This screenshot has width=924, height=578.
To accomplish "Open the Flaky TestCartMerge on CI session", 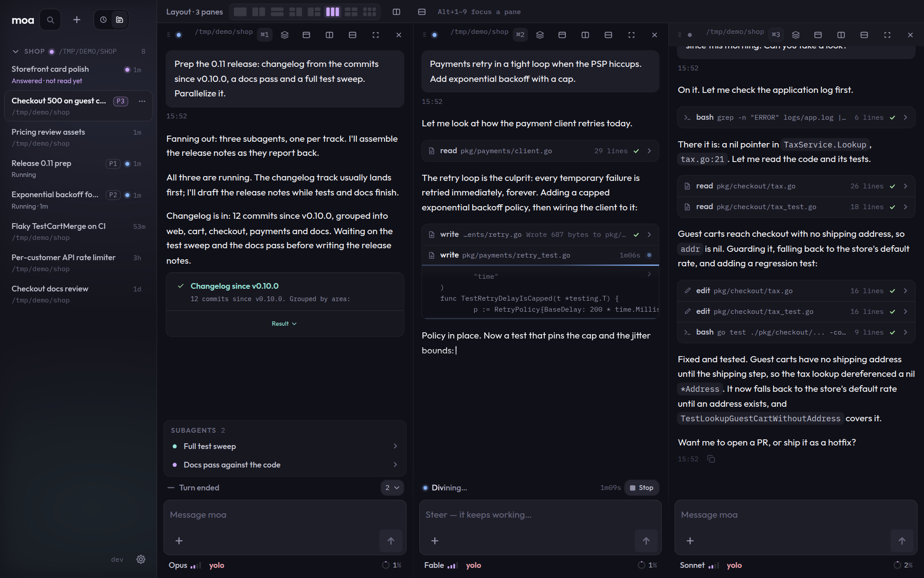I will coord(78,232).
